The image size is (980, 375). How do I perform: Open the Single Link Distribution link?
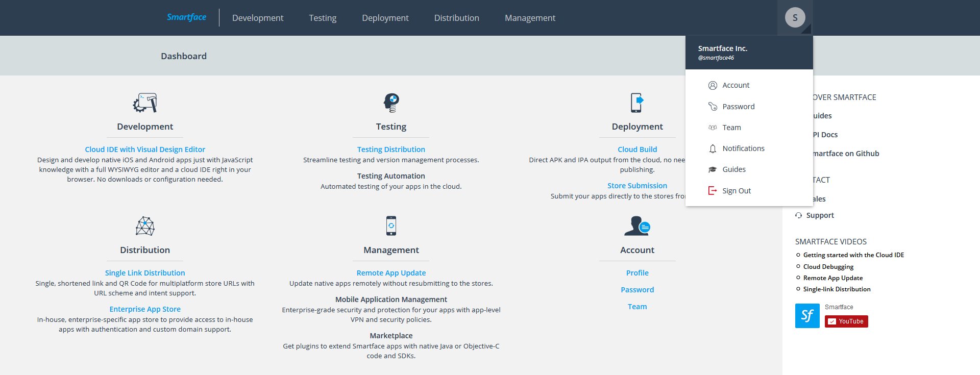click(145, 273)
